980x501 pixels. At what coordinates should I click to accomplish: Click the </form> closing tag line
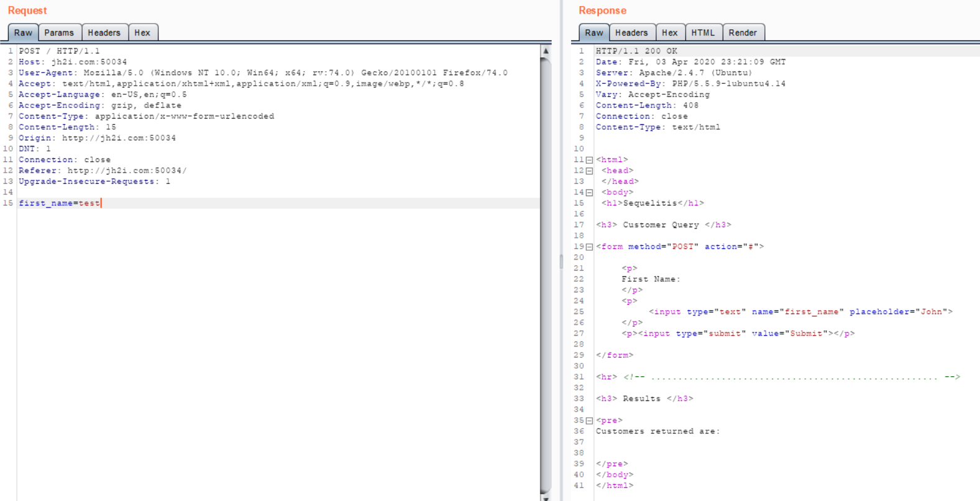[615, 355]
